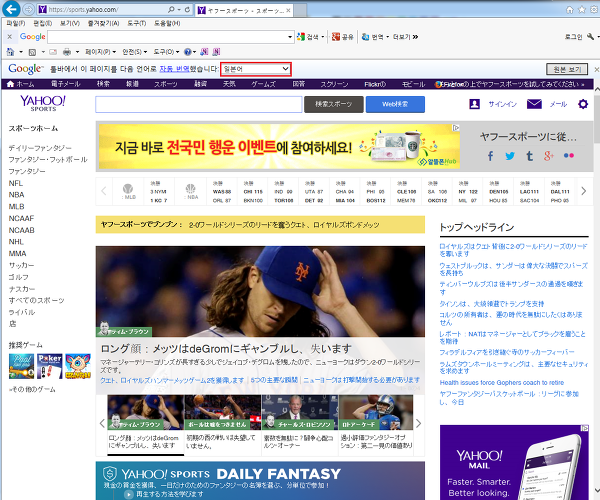Click the read mail icon in the command bar

tap(53, 52)
